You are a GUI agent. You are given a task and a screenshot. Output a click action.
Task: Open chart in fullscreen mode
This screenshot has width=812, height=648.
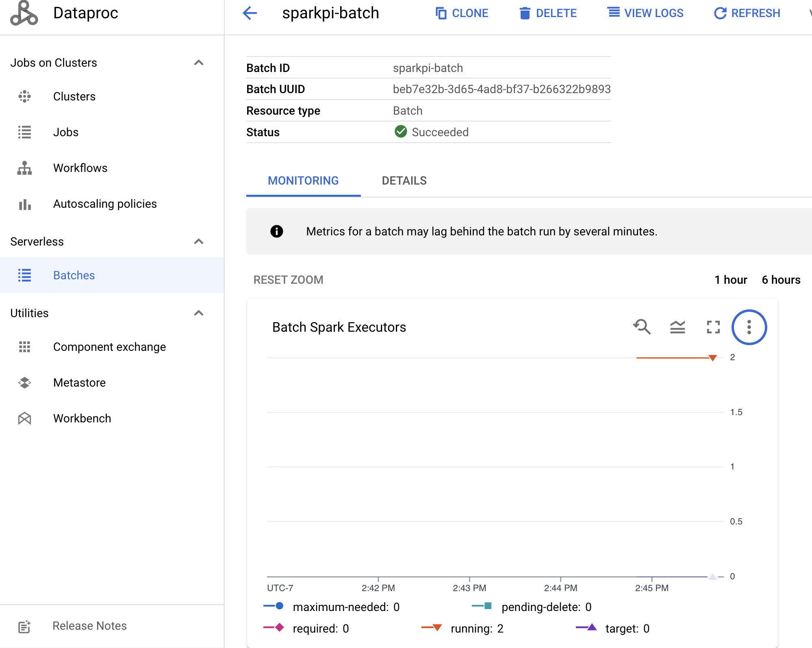713,327
